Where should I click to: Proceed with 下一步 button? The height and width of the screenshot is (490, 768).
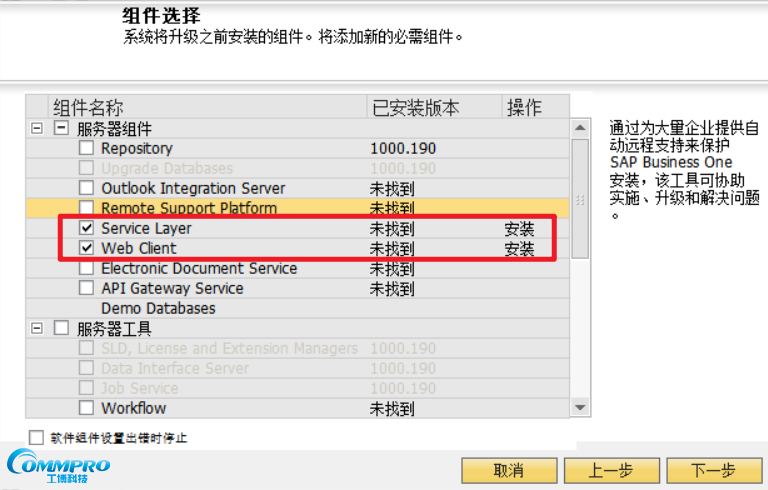(x=713, y=471)
